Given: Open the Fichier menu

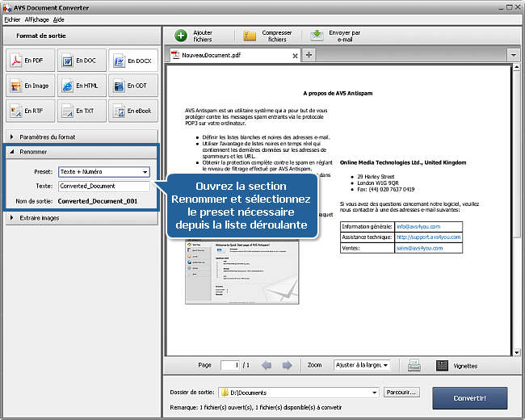Looking at the screenshot, I should point(12,19).
